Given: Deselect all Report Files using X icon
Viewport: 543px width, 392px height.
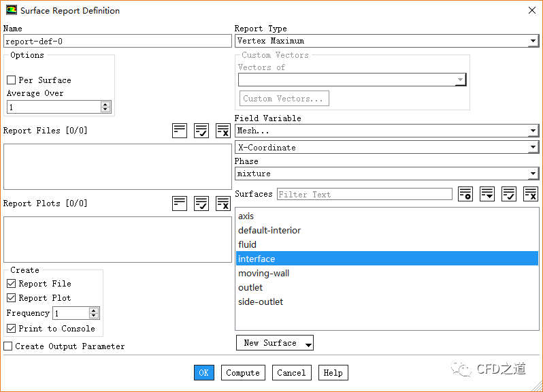Looking at the screenshot, I should (223, 131).
